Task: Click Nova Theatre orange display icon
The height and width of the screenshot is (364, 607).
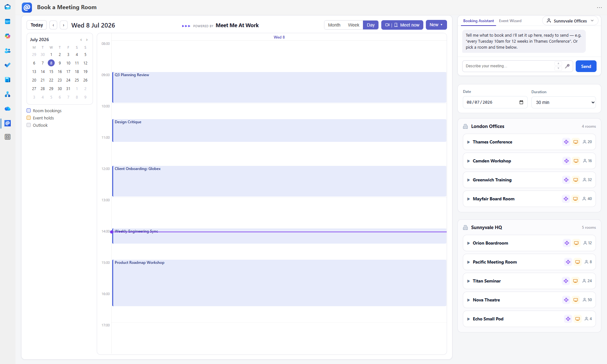Action: coord(576,300)
